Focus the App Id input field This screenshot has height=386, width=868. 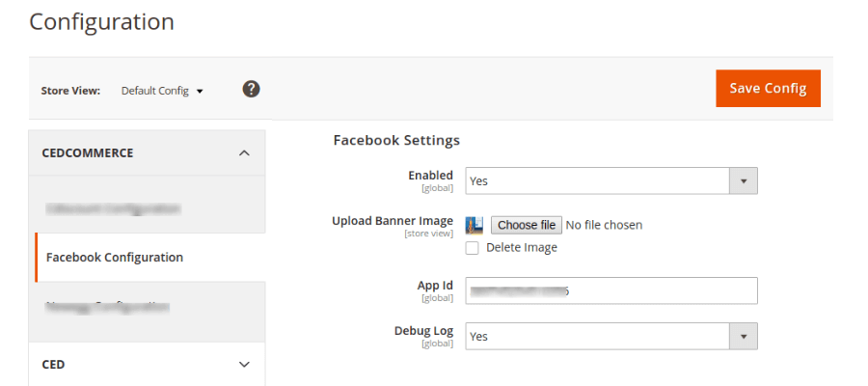[x=611, y=290]
